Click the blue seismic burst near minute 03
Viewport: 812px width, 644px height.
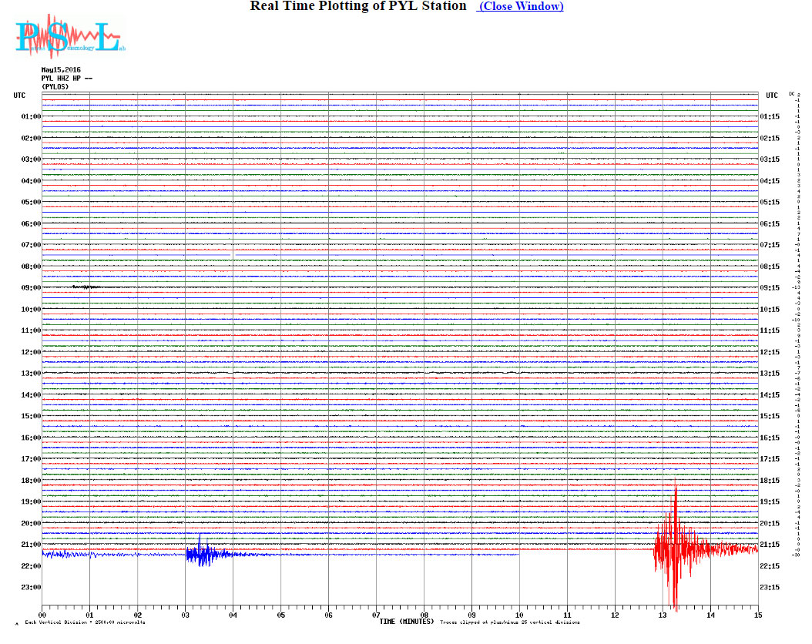[204, 553]
